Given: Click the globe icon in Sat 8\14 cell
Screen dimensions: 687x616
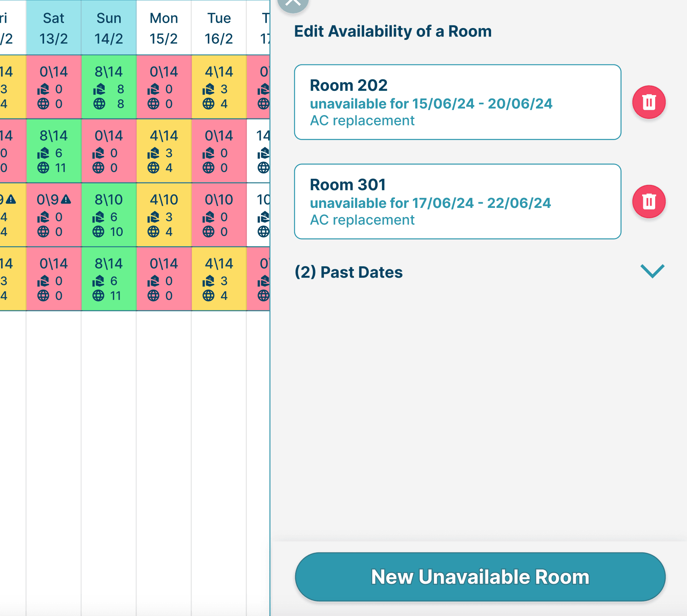Looking at the screenshot, I should (43, 168).
